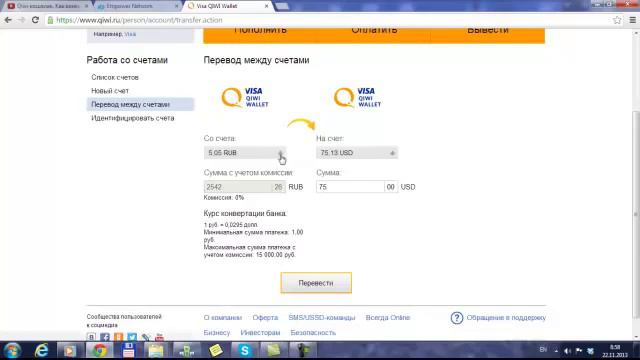Click the browser forward arrow
The height and width of the screenshot is (360, 640).
coord(22,20)
